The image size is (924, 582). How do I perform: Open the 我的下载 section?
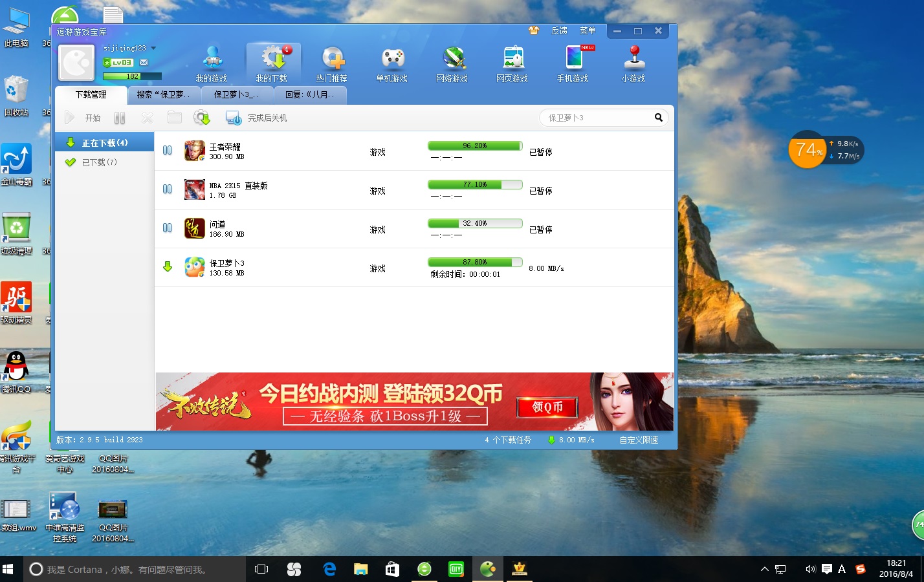(x=272, y=64)
